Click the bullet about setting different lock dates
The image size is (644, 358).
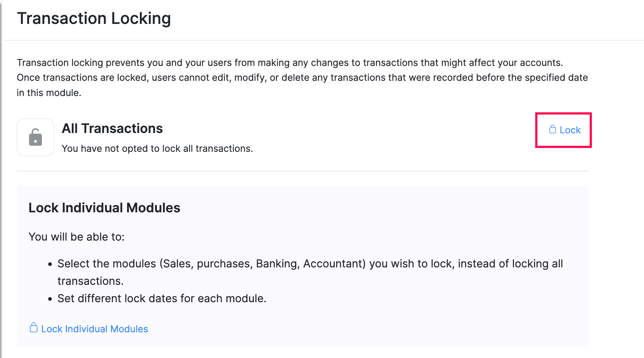(x=162, y=298)
